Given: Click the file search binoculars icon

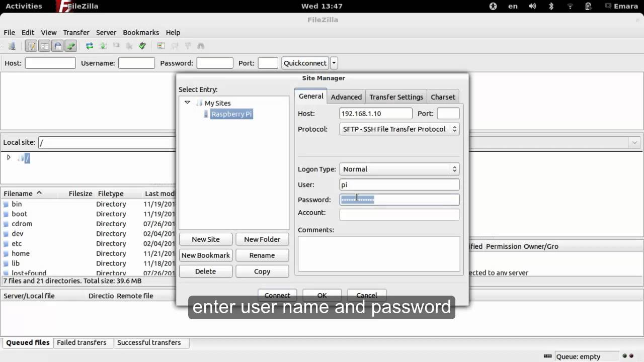Looking at the screenshot, I should click(201, 46).
